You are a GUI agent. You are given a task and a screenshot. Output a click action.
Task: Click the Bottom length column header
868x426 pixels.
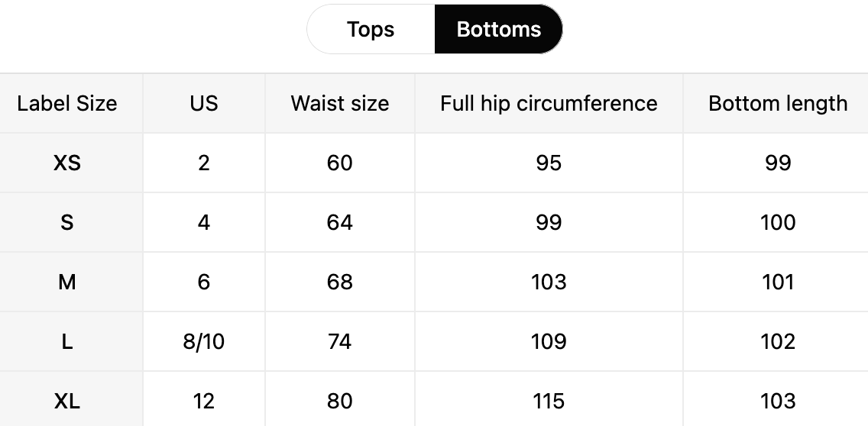[778, 104]
